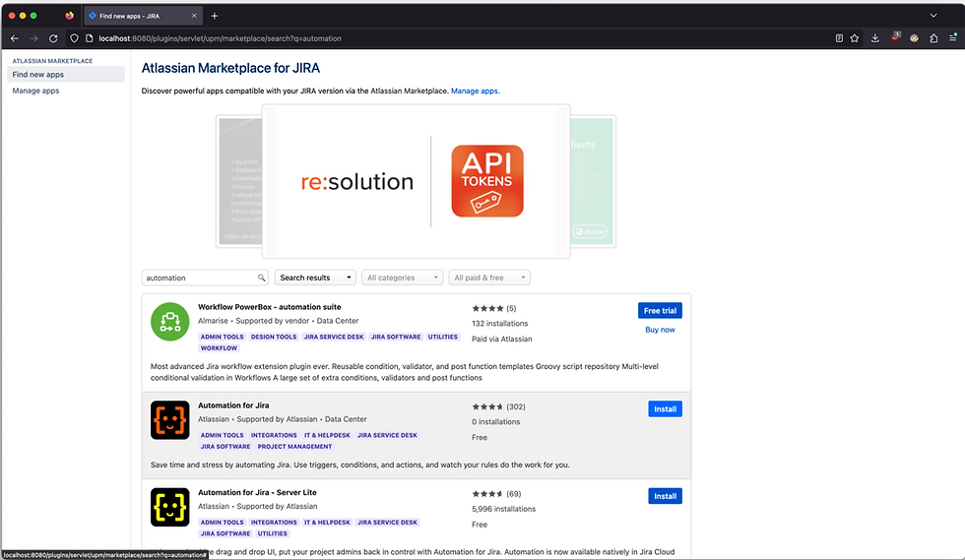Image resolution: width=965 pixels, height=560 pixels.
Task: Click DESIGN TOOLS tag on Workflow PowerBox
Action: [274, 337]
